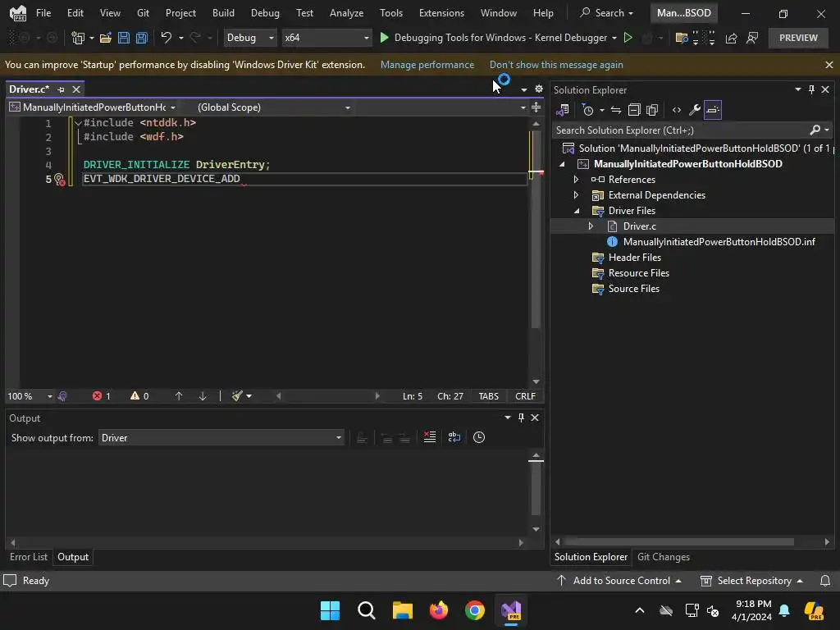Click the Save All icon
Screen dimensions: 840x630
click(x=142, y=38)
